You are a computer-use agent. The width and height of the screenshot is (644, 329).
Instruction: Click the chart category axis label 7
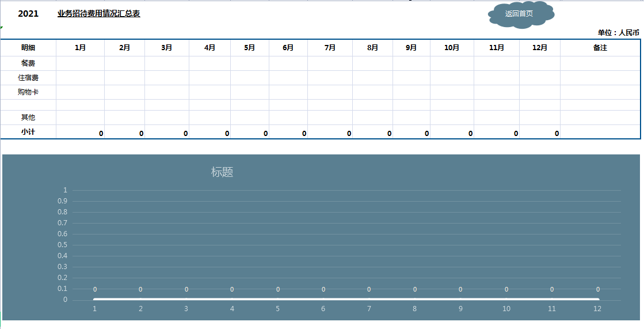pos(369,309)
